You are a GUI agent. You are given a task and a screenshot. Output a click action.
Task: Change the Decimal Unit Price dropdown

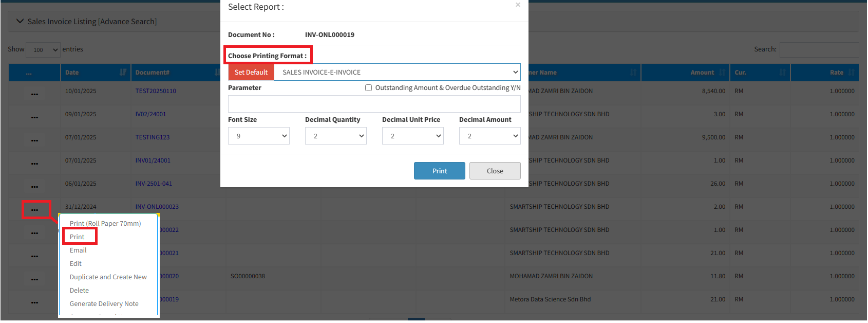pos(412,136)
